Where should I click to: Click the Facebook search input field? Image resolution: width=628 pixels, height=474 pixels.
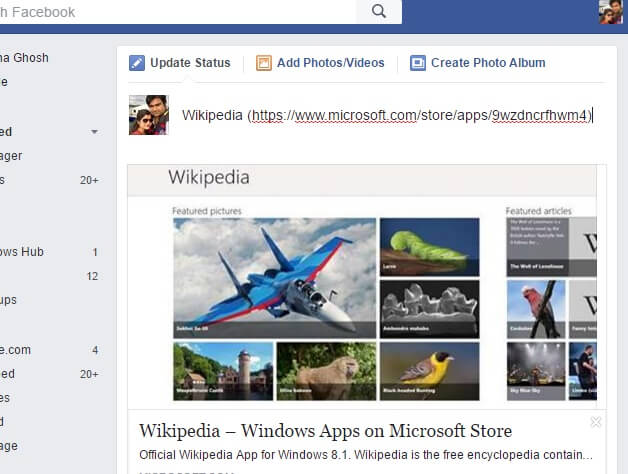[x=178, y=12]
